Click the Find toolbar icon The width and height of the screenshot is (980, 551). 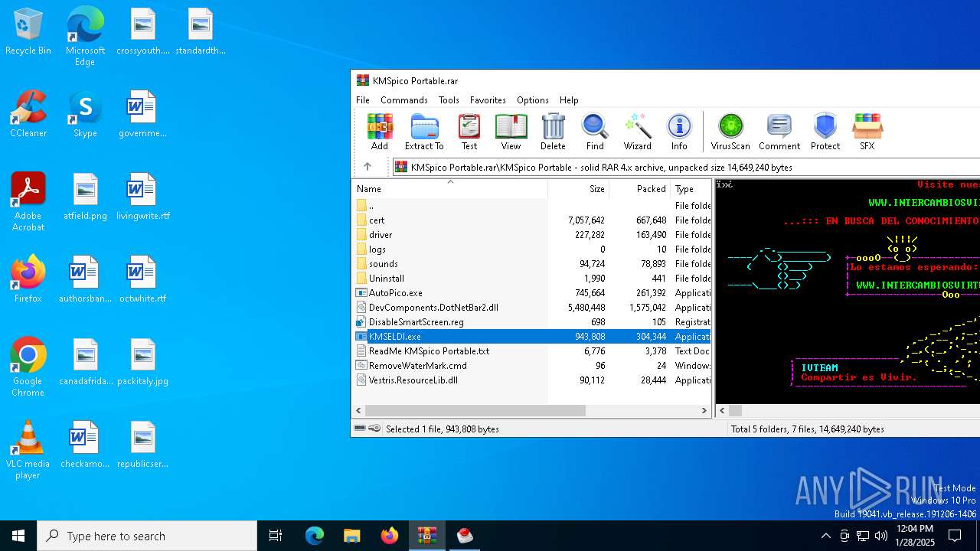[x=595, y=132]
